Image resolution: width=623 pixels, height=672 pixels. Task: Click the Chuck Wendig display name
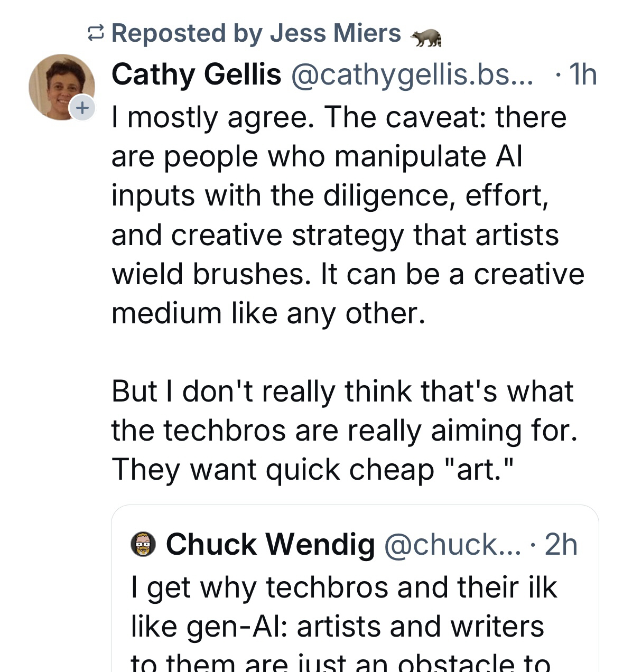point(270,545)
